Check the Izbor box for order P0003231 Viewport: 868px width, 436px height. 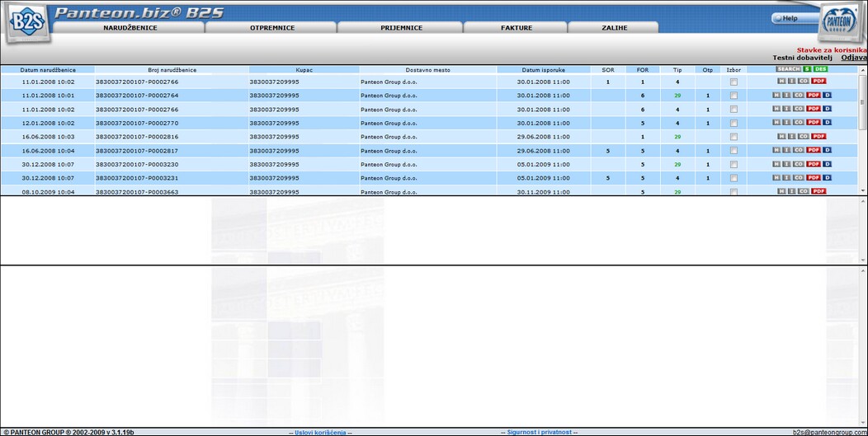[x=734, y=178]
